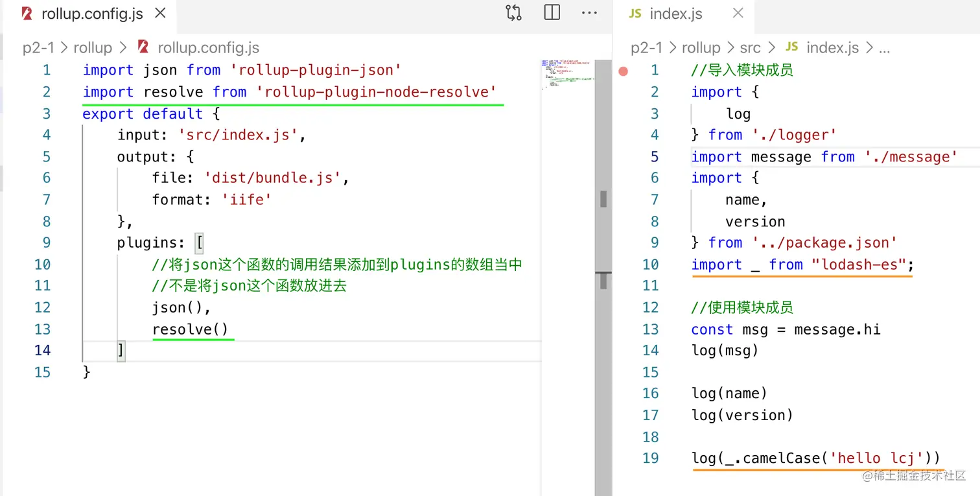Click the 'iife' format value
The width and height of the screenshot is (980, 496).
pos(246,200)
